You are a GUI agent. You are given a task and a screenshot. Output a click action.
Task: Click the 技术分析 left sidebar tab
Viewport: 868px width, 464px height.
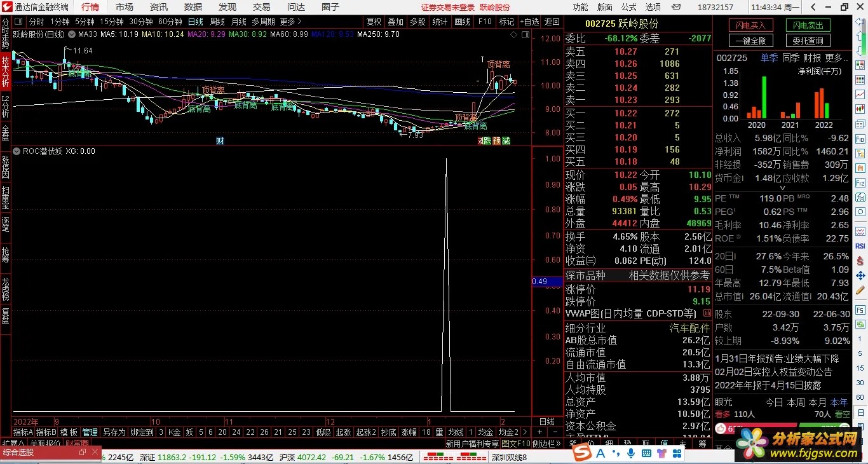click(x=5, y=71)
